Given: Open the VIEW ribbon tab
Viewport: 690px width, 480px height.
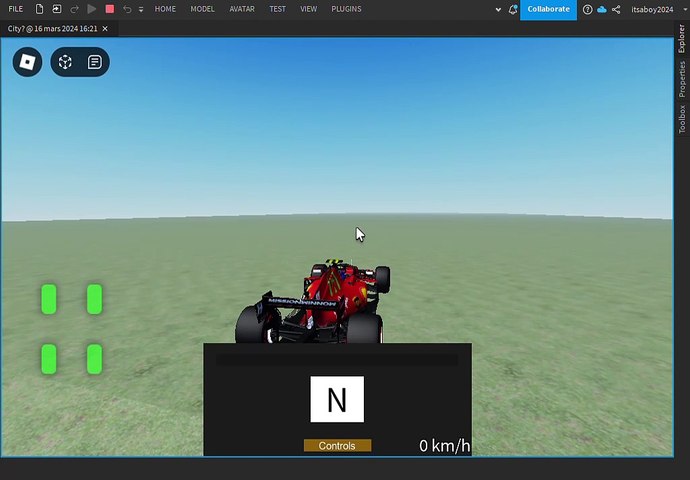Looking at the screenshot, I should click(x=308, y=9).
